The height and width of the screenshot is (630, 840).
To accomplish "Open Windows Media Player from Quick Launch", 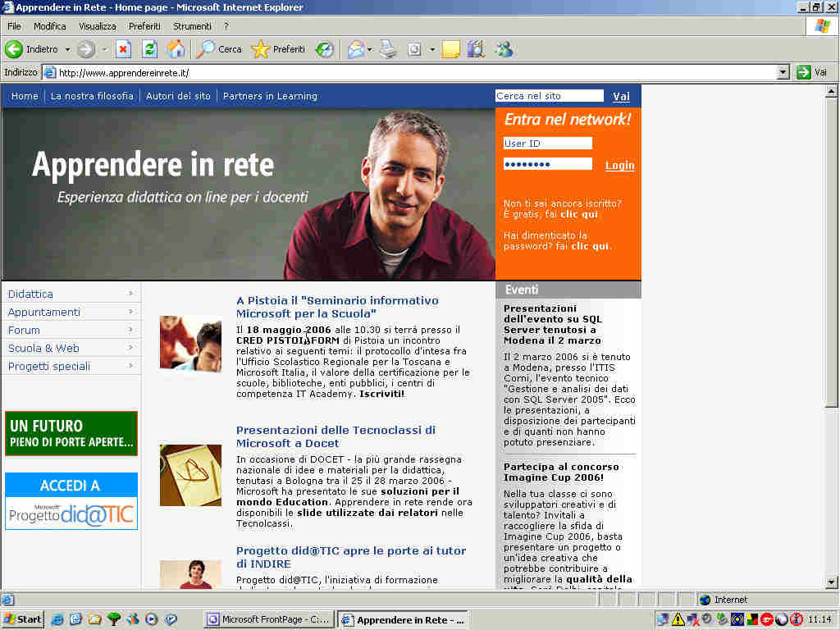I will click(152, 619).
